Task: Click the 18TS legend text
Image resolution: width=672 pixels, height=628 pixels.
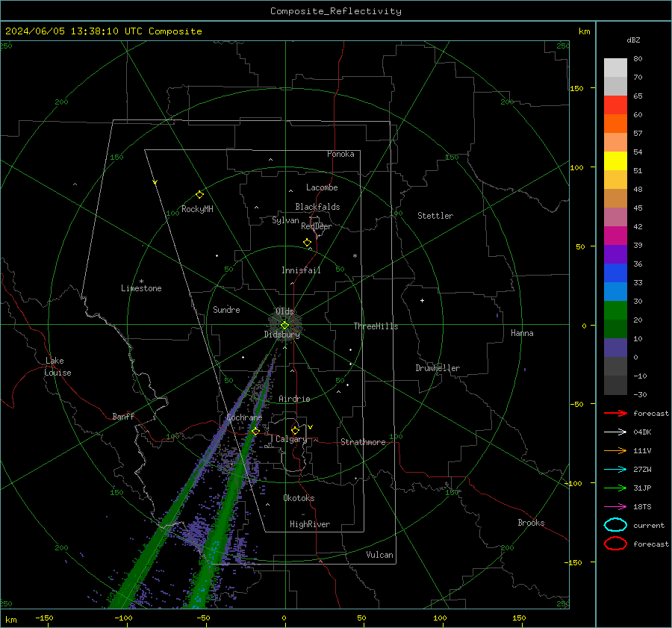Action: (642, 507)
